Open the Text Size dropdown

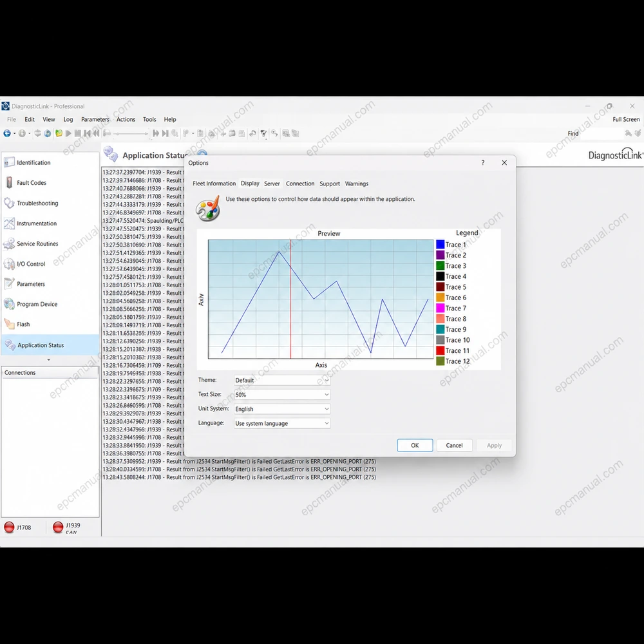pyautogui.click(x=282, y=395)
